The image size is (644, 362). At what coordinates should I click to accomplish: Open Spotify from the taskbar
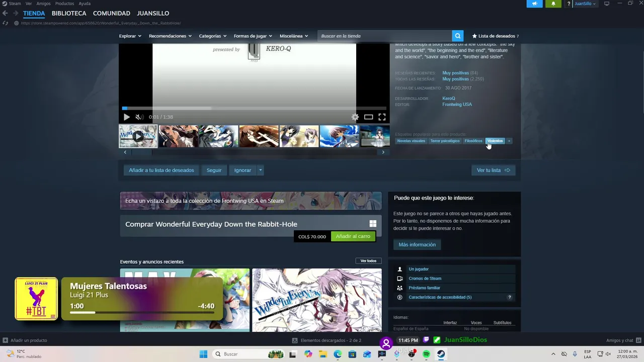click(426, 354)
